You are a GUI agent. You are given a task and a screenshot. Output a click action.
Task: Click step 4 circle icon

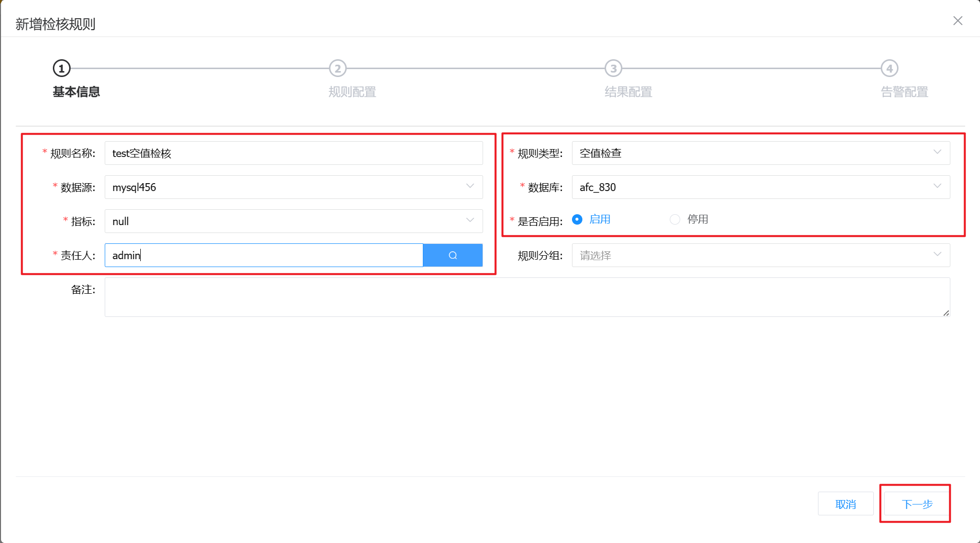tap(890, 69)
